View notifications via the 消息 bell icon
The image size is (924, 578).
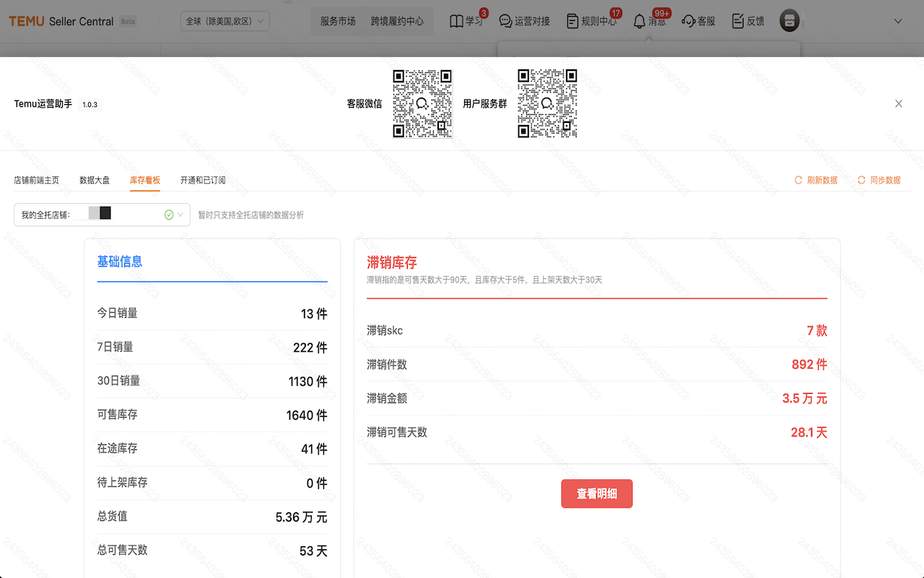coord(650,21)
